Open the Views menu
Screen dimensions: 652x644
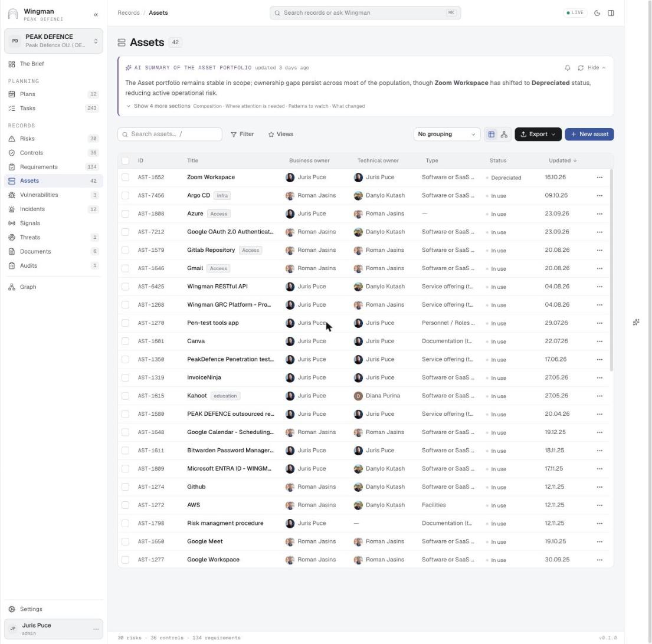click(x=281, y=134)
